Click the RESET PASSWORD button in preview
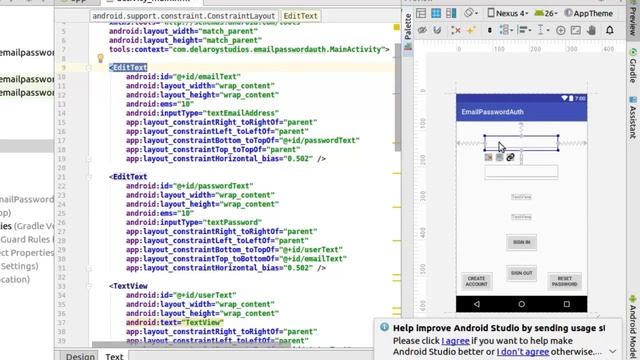This screenshot has height=360, width=640. point(564,281)
